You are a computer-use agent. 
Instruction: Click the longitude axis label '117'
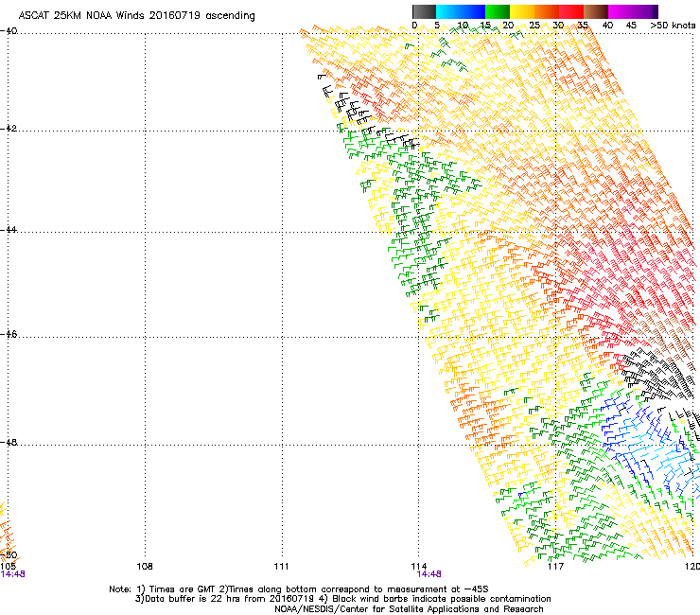[x=555, y=567]
